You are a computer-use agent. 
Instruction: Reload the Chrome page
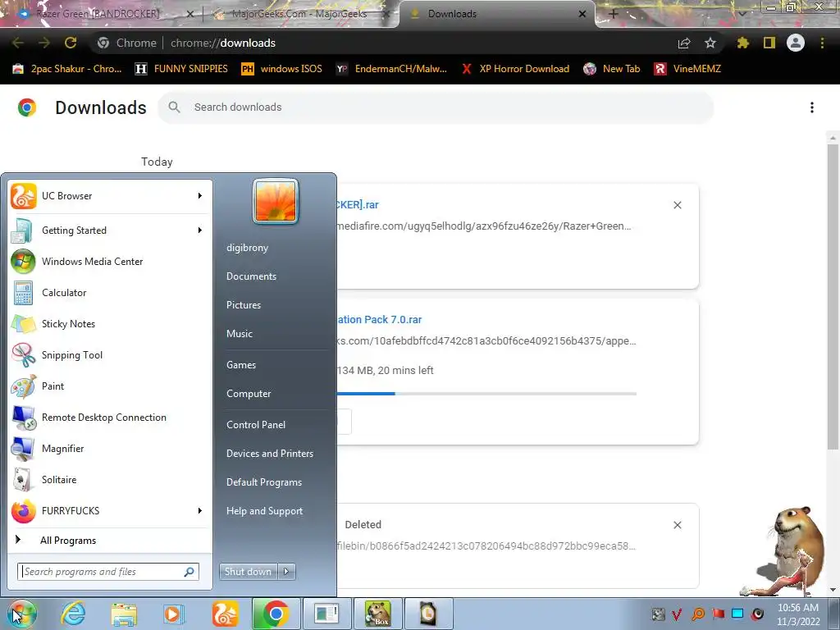pyautogui.click(x=71, y=43)
